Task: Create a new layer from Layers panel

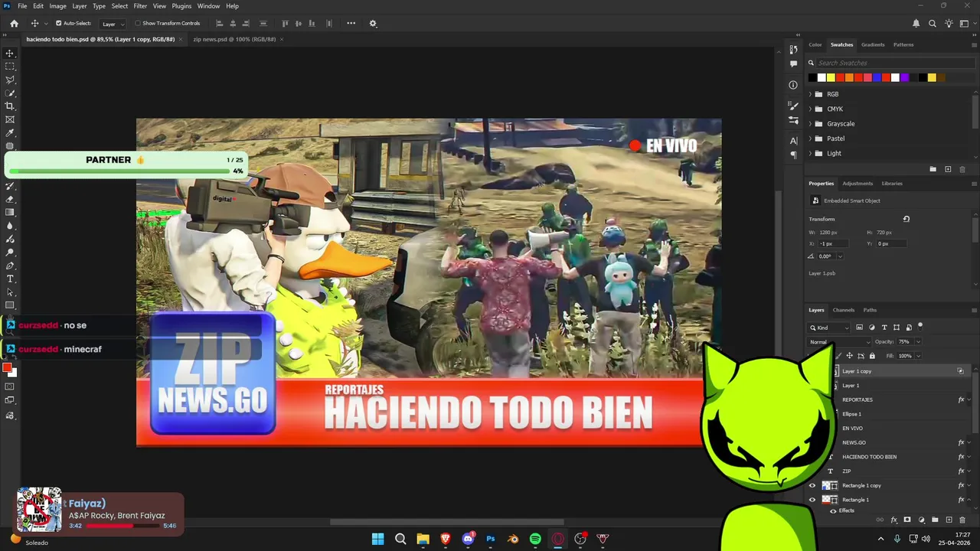Action: tap(949, 520)
